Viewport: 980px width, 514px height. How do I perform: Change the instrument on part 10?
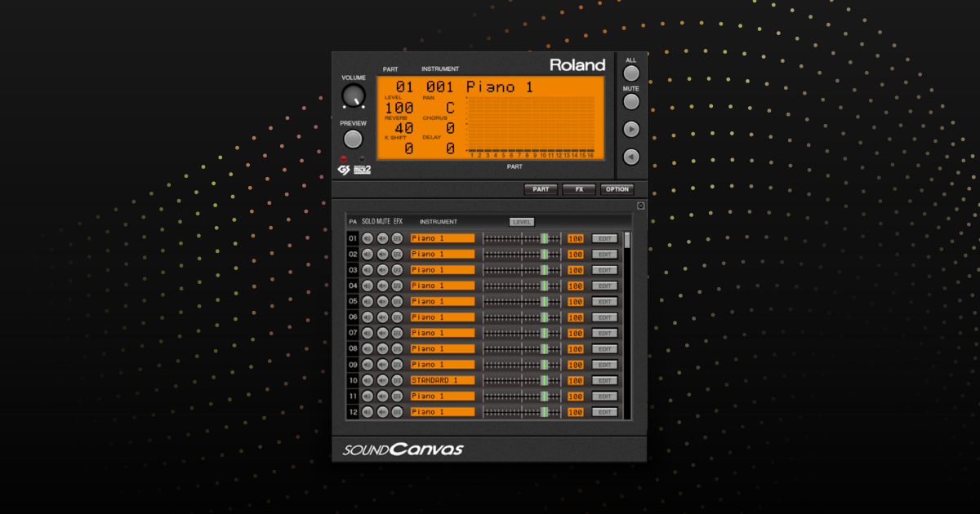tap(442, 380)
